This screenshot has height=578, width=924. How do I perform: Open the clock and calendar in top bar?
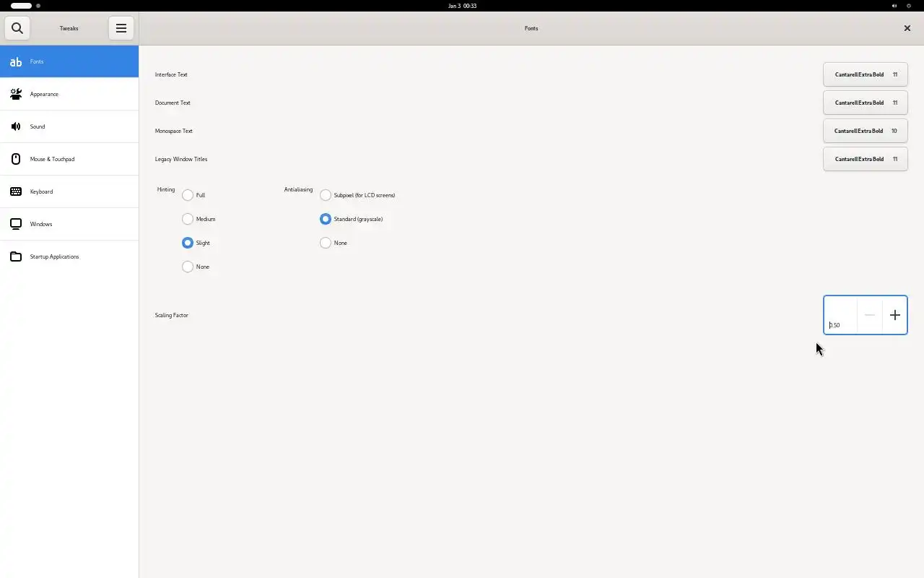click(x=462, y=6)
